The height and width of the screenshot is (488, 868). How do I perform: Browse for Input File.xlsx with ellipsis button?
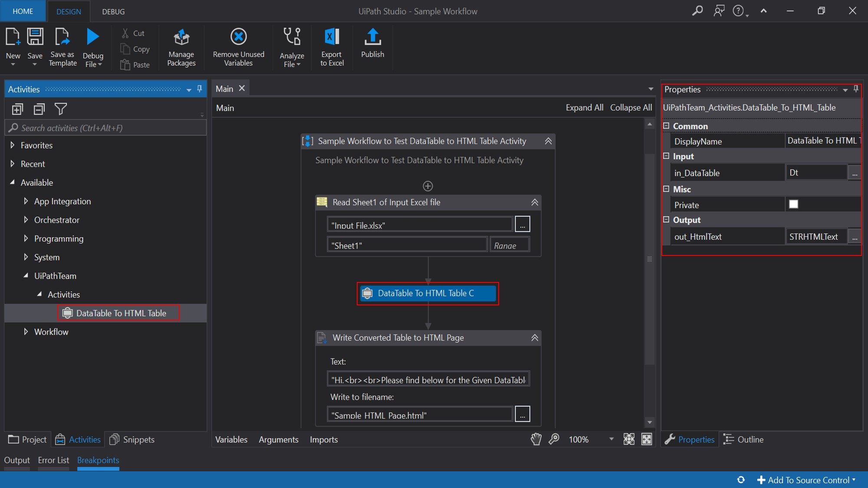522,224
